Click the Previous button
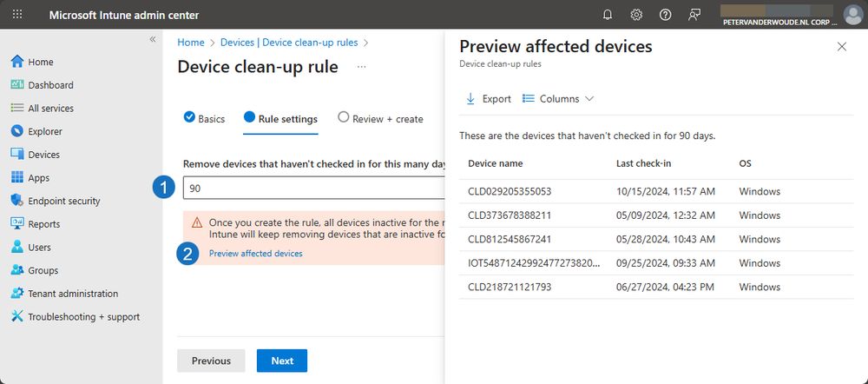The height and width of the screenshot is (384, 868). click(211, 361)
